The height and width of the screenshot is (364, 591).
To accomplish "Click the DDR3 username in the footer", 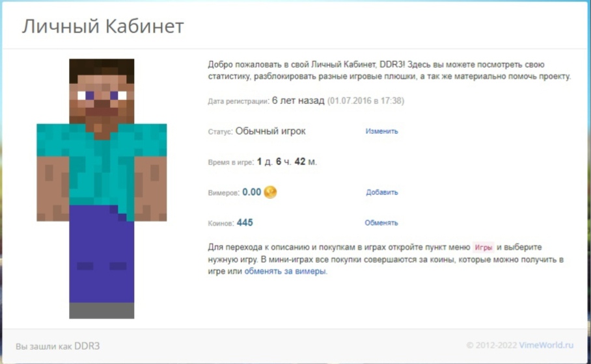I will click(87, 346).
